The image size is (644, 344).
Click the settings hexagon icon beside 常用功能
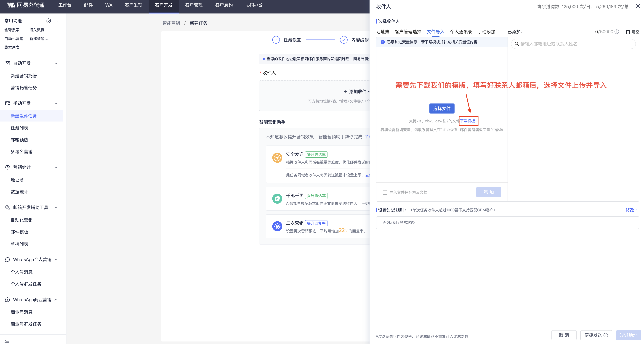point(48,21)
